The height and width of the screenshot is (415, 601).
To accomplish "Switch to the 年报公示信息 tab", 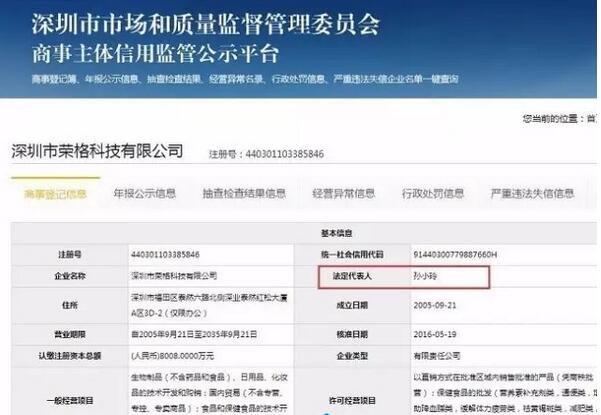I will click(144, 193).
